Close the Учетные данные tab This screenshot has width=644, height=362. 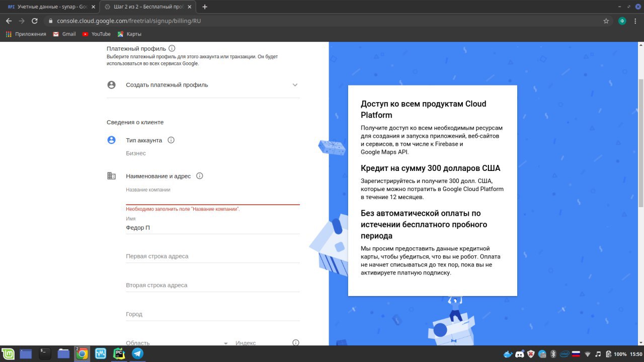pos(93,7)
